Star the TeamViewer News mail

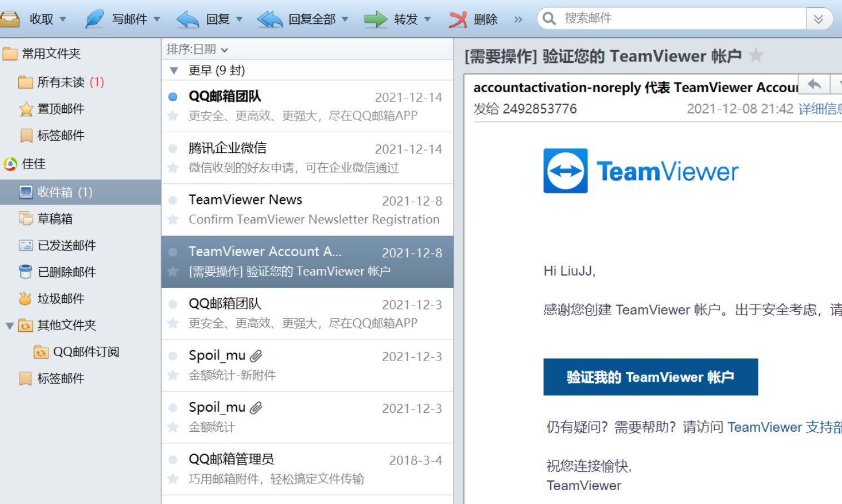[173, 219]
